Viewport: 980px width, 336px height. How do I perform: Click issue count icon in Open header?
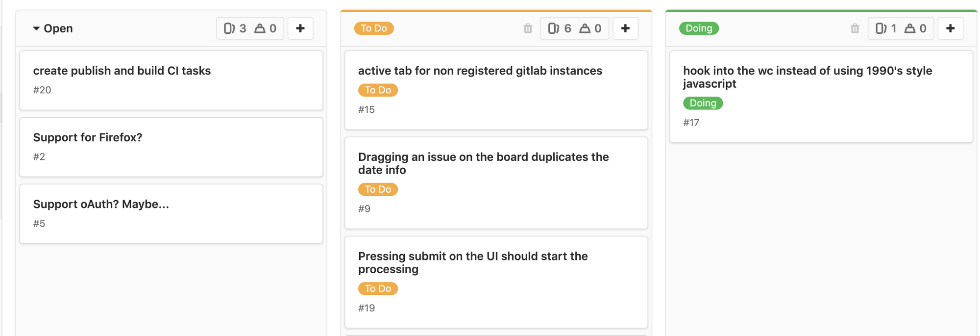coord(229,28)
